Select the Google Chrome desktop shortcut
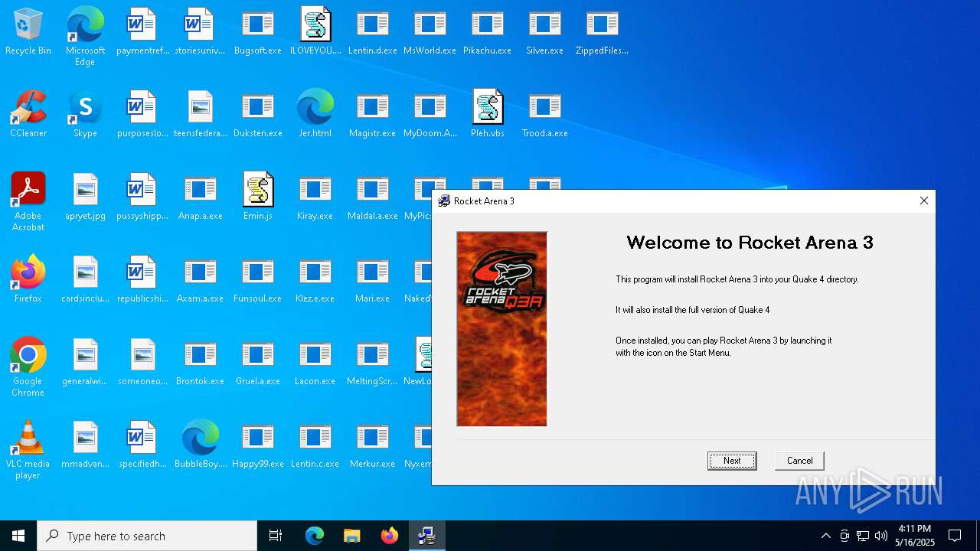The width and height of the screenshot is (980, 551). coord(28,367)
